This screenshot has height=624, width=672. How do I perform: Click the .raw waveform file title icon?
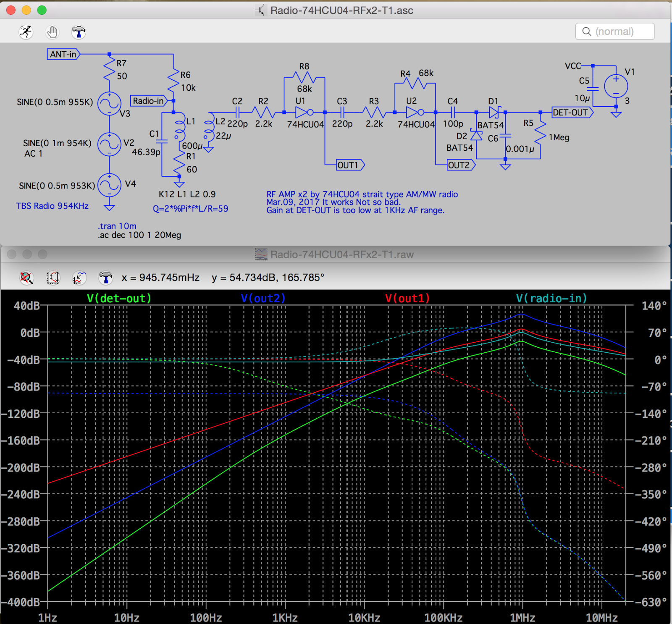261,254
